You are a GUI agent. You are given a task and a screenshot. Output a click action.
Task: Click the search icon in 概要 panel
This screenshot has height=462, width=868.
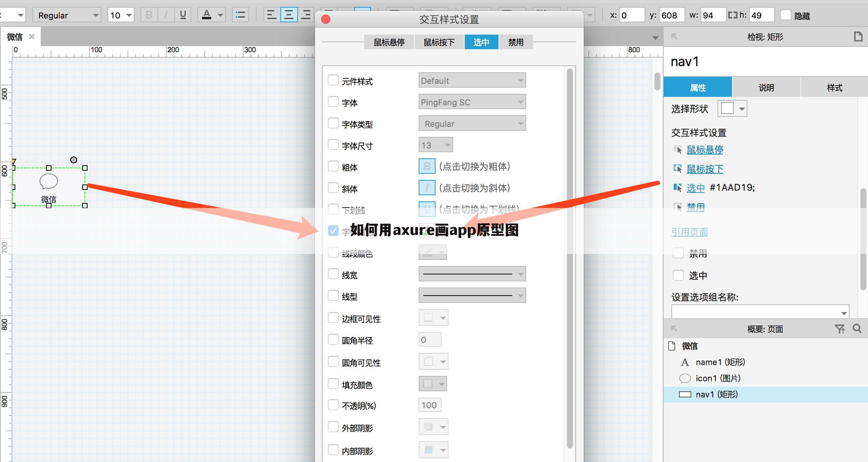(x=857, y=328)
